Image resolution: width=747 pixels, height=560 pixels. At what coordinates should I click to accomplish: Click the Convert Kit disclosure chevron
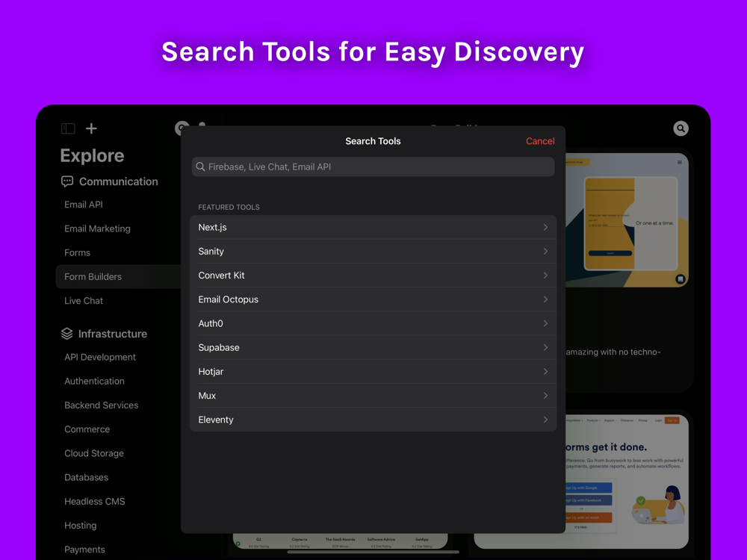pyautogui.click(x=545, y=276)
